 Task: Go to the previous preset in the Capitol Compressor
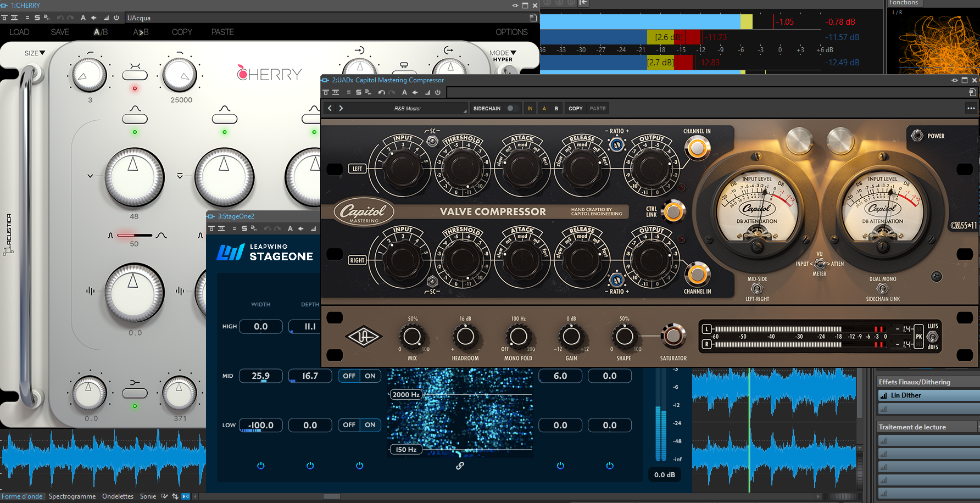pos(330,108)
